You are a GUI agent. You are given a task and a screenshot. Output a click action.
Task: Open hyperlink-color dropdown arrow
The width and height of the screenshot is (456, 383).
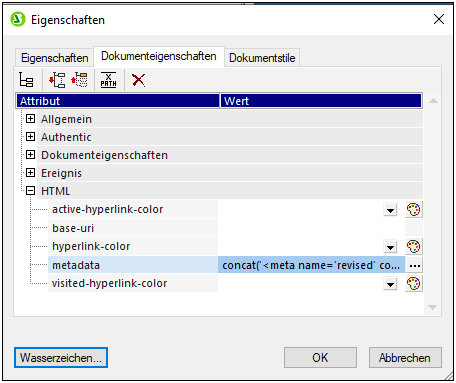click(x=390, y=247)
